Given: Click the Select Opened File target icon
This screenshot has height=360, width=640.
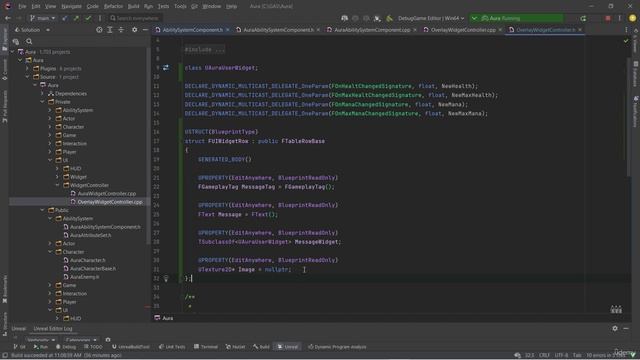Looking at the screenshot, I should pos(99,30).
